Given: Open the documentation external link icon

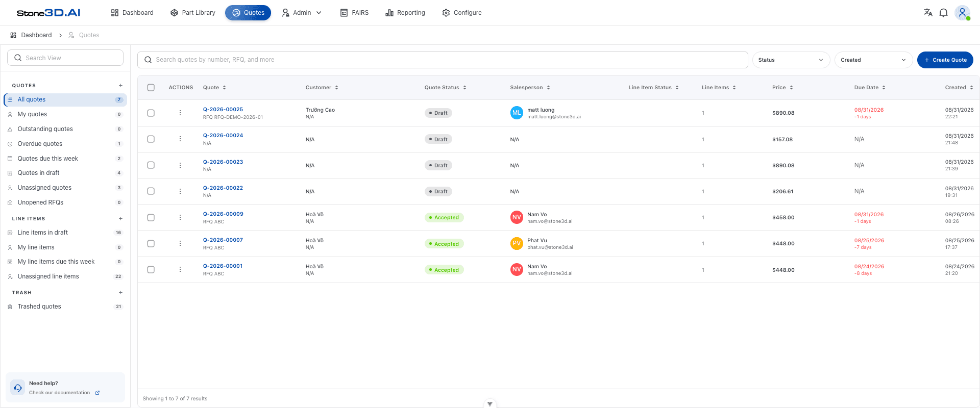Looking at the screenshot, I should 97,393.
